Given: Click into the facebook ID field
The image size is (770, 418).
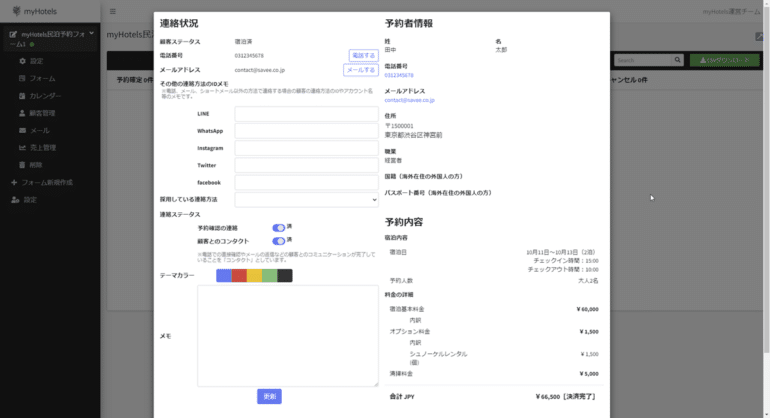Looking at the screenshot, I should (x=306, y=183).
